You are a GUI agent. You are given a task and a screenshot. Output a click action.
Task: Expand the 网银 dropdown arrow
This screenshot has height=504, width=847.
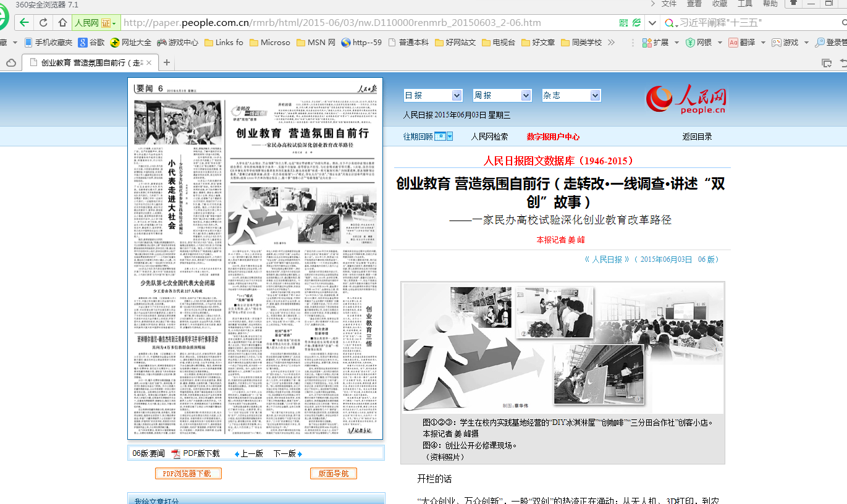pyautogui.click(x=720, y=43)
